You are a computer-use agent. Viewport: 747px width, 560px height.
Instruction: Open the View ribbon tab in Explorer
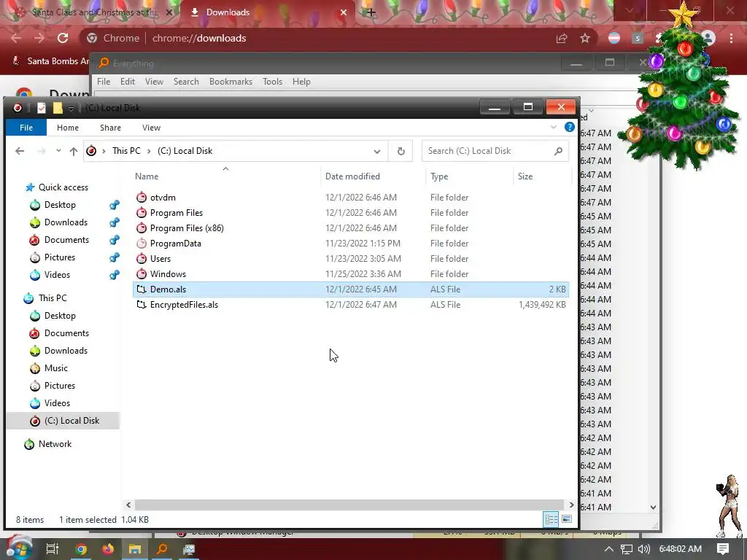tap(151, 128)
